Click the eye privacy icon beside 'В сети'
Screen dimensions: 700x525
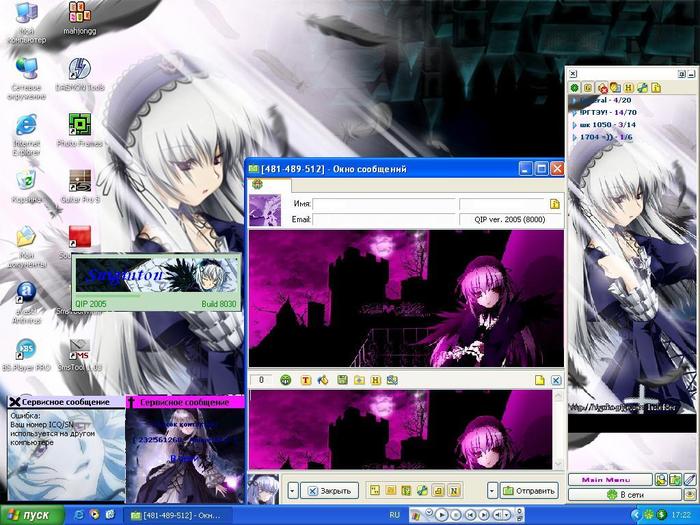(x=690, y=495)
